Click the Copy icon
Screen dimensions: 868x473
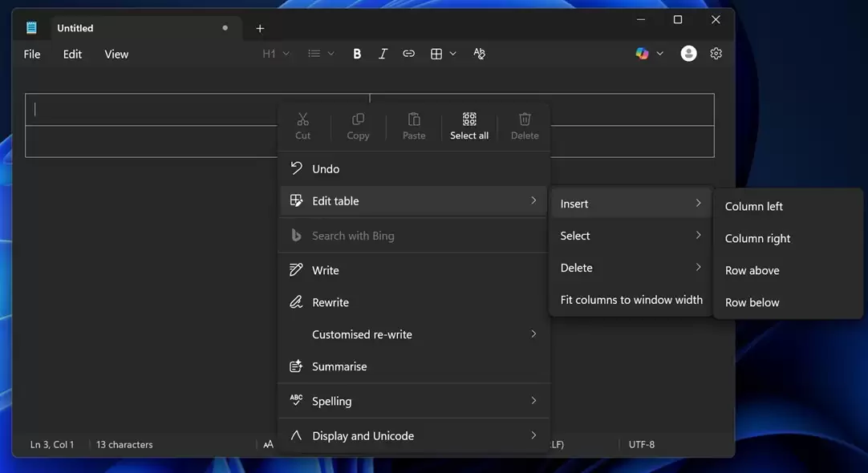point(358,125)
